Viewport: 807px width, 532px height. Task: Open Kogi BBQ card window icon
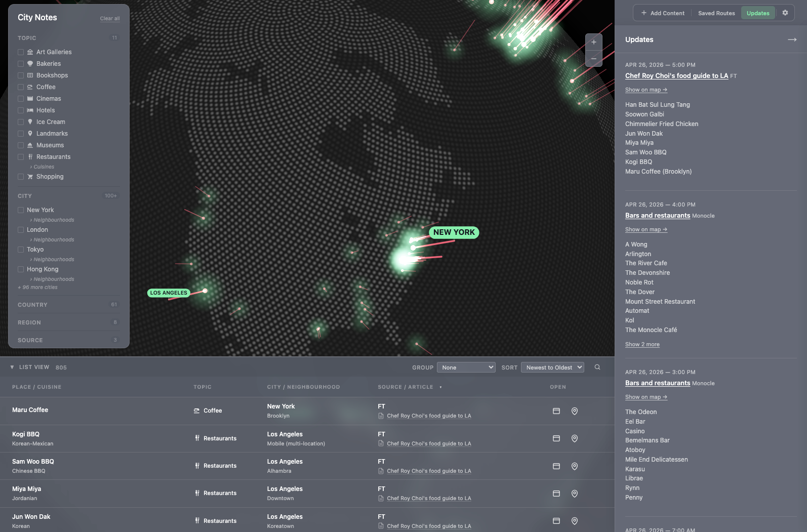556,438
